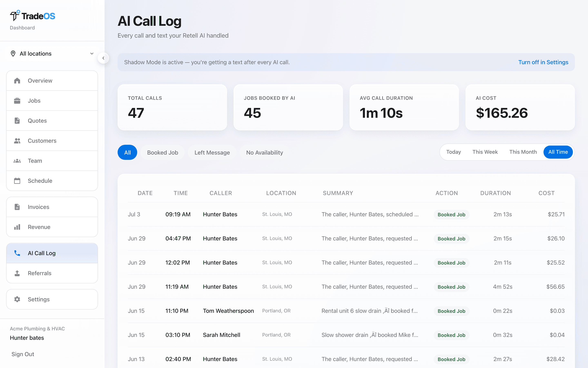The height and width of the screenshot is (368, 588).
Task: Open the Overview page label
Action: [x=40, y=81]
